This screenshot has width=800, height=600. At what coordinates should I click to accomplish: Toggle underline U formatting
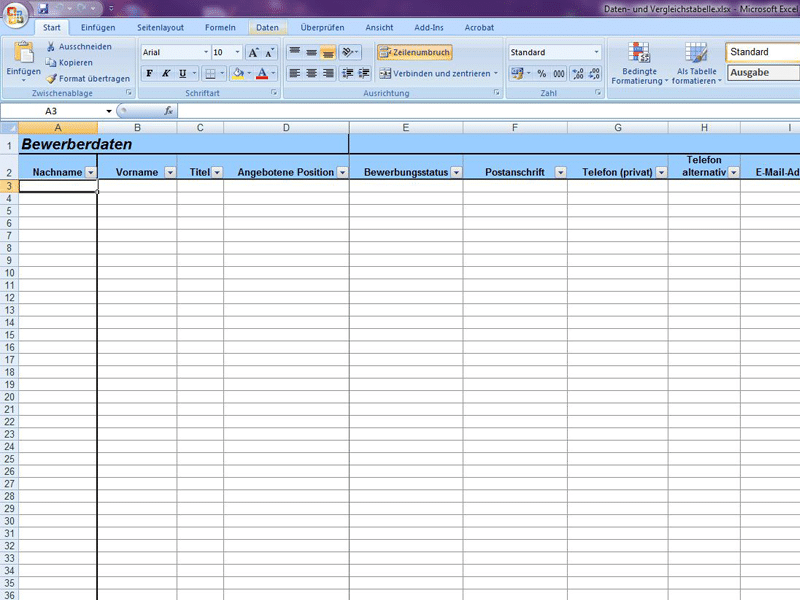182,73
